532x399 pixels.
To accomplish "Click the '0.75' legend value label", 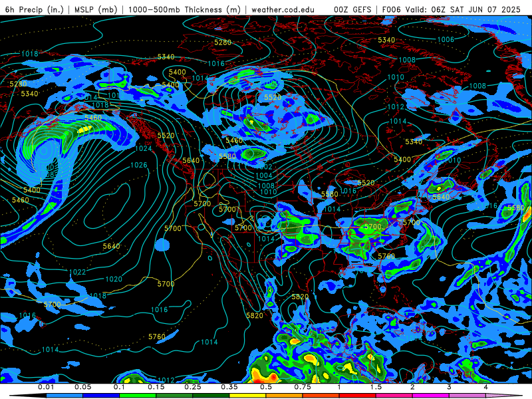I will (x=303, y=387).
